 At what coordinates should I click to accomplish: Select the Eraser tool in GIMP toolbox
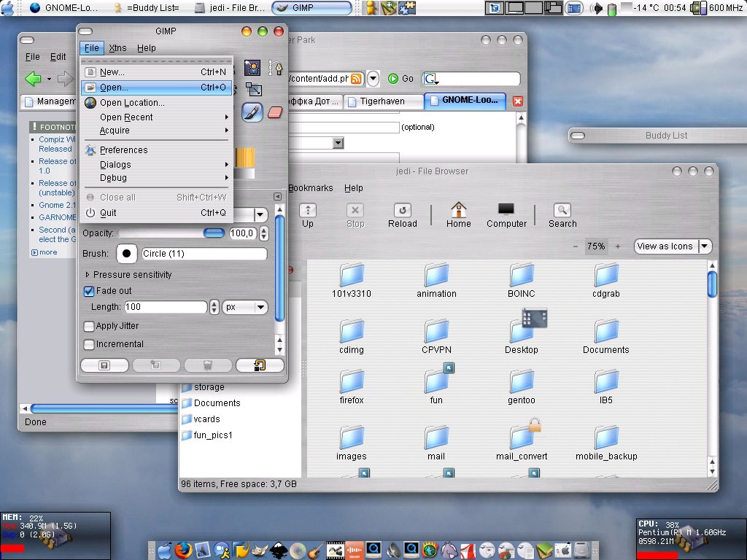pyautogui.click(x=275, y=113)
